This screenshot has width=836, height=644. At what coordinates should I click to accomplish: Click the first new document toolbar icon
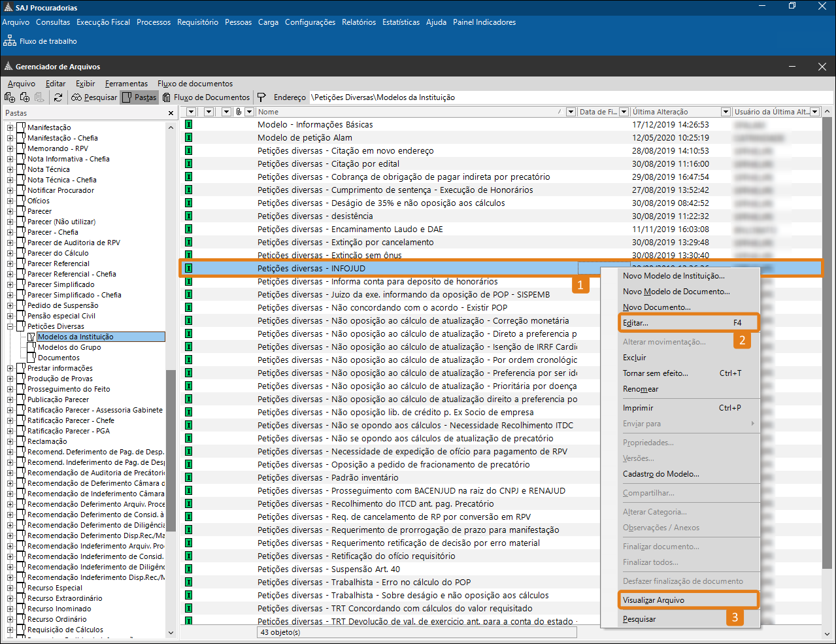click(10, 97)
